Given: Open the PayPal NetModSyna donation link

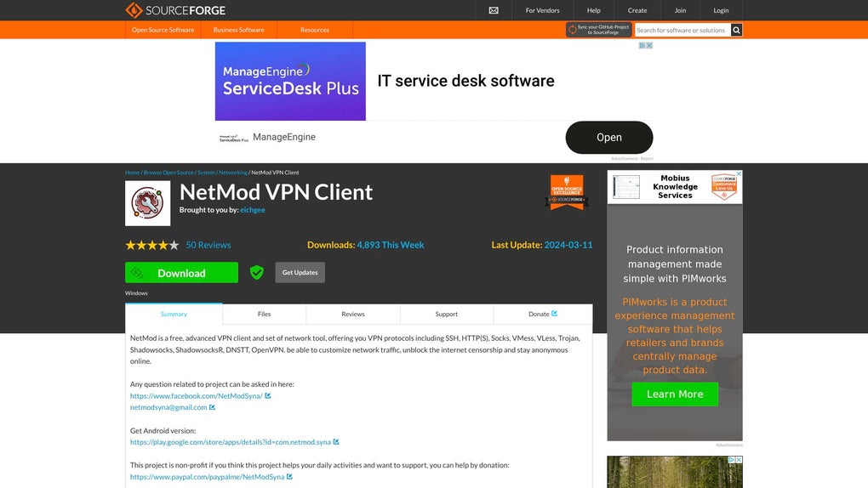Looking at the screenshot, I should pos(207,476).
